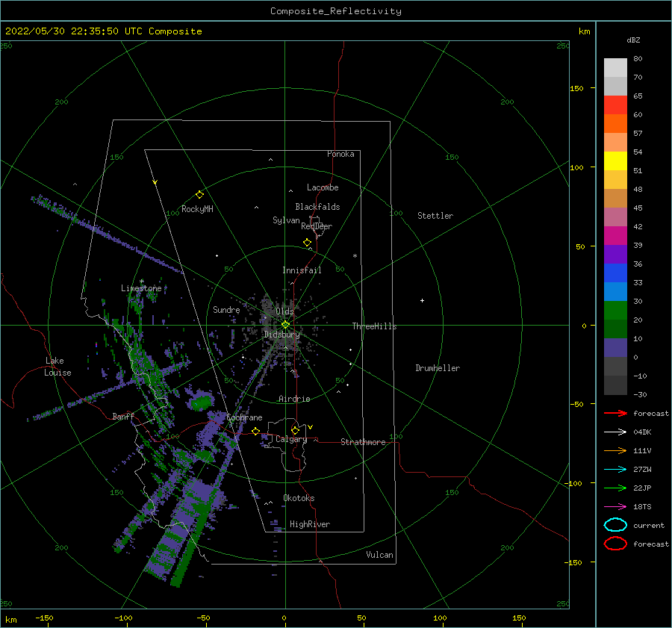Click the yellow diamond below Cochrane label
Viewport: 672px width, 628px height.
point(256,431)
